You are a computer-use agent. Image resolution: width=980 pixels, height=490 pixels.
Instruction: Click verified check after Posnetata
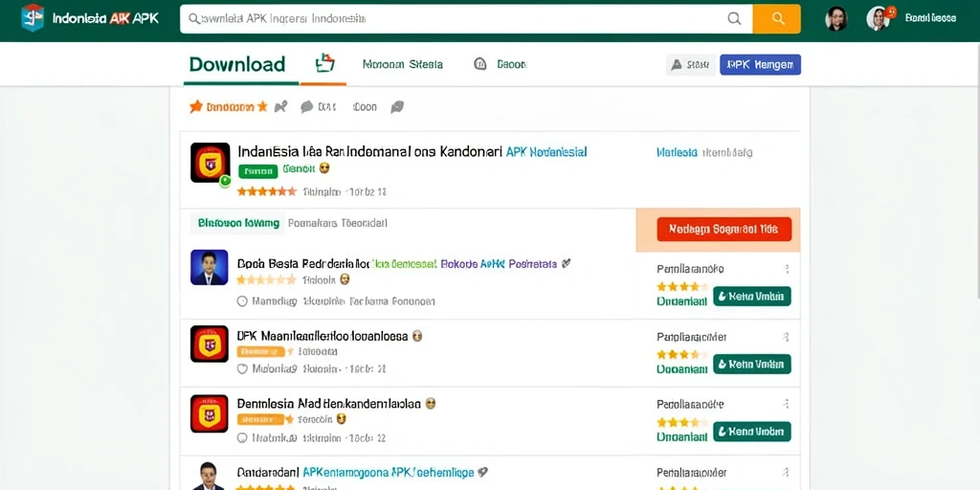point(566,264)
